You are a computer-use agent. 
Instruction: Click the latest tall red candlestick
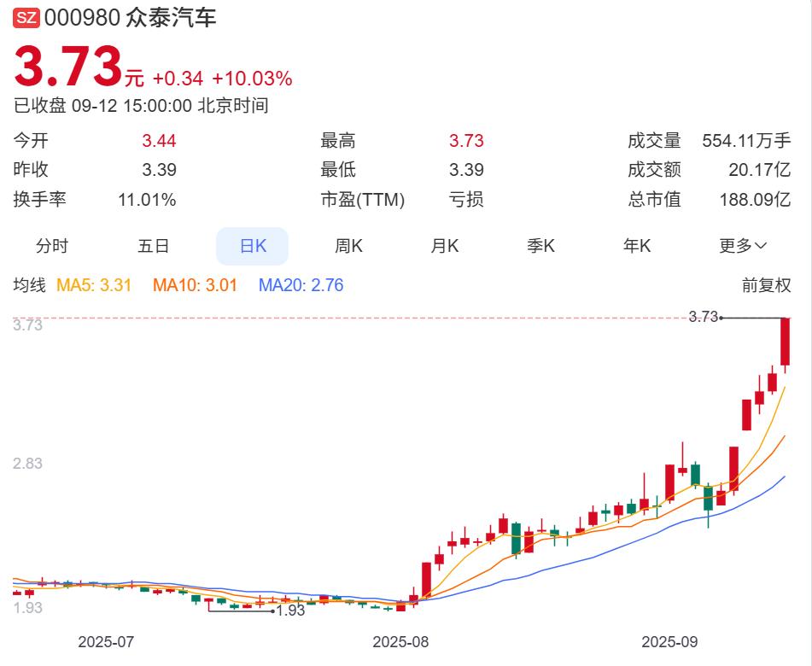click(785, 342)
